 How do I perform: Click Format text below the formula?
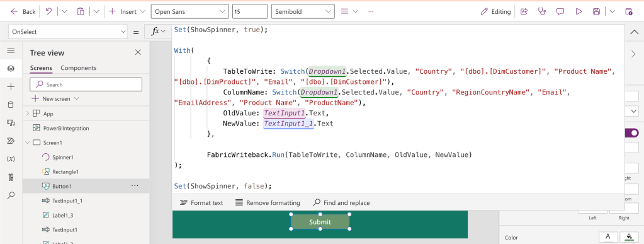[x=201, y=202]
